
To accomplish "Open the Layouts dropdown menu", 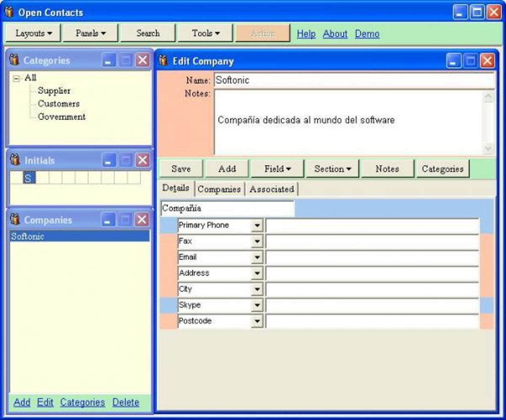I will (x=33, y=33).
